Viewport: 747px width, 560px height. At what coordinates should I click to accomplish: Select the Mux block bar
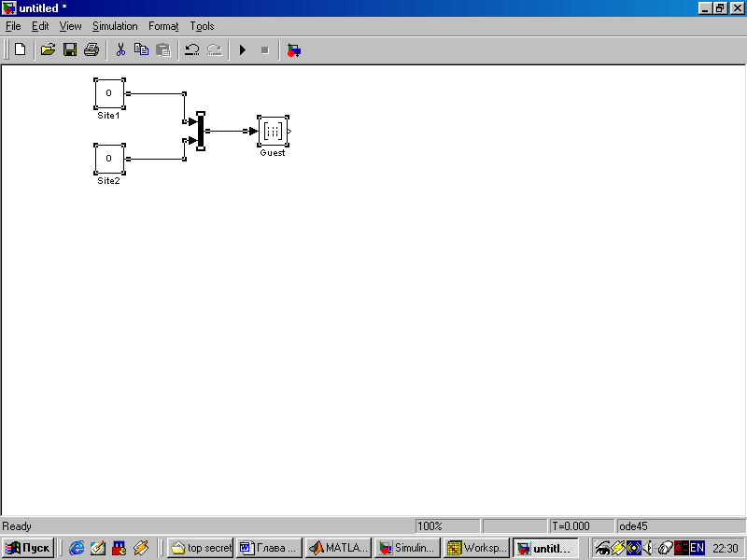[201, 131]
